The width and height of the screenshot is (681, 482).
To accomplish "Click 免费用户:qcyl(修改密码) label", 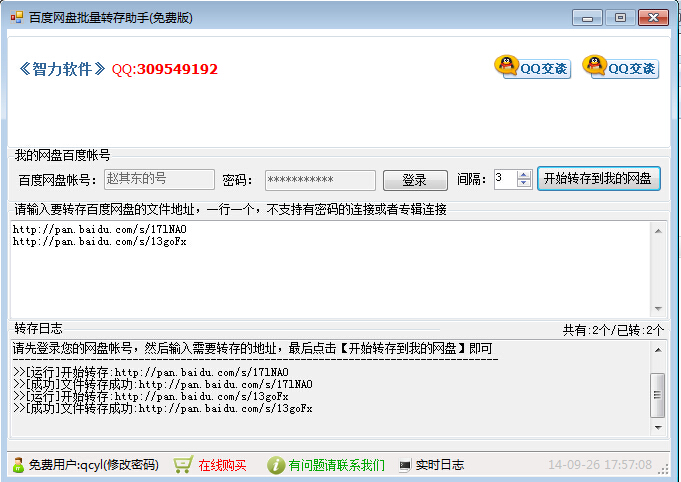I will 94,465.
